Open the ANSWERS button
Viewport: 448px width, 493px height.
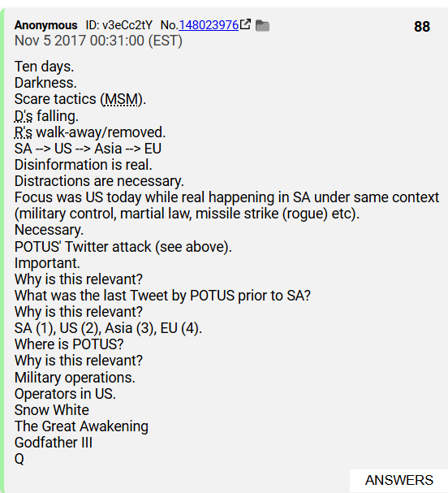point(398,481)
